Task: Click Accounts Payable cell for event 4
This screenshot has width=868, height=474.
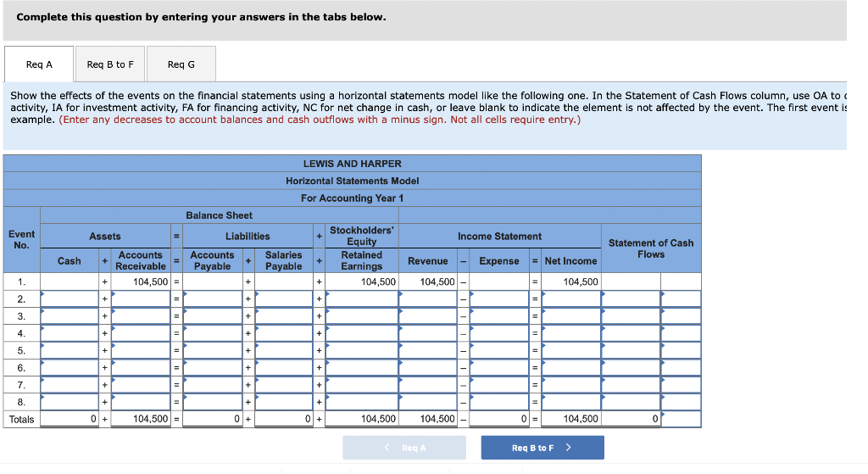Action: click(213, 333)
